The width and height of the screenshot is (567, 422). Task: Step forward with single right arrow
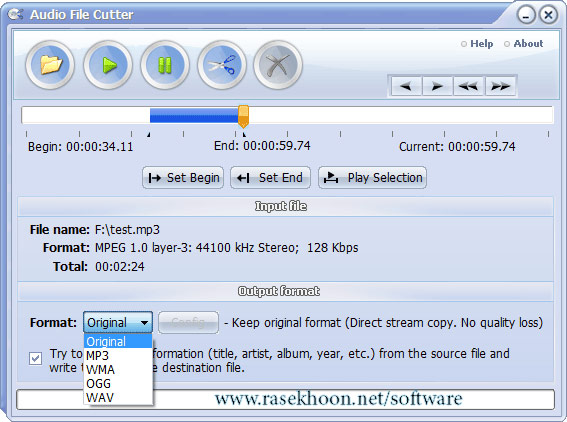(437, 86)
